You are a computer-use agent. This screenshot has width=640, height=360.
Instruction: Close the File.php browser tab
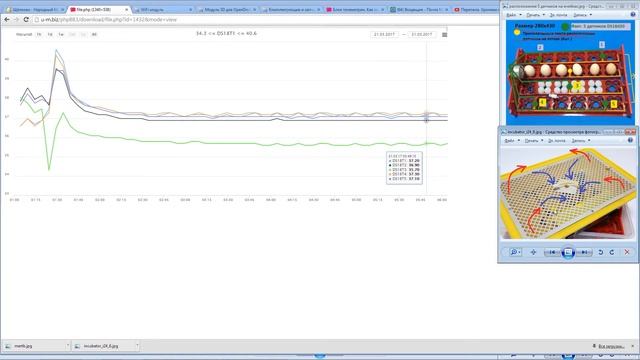(x=127, y=9)
